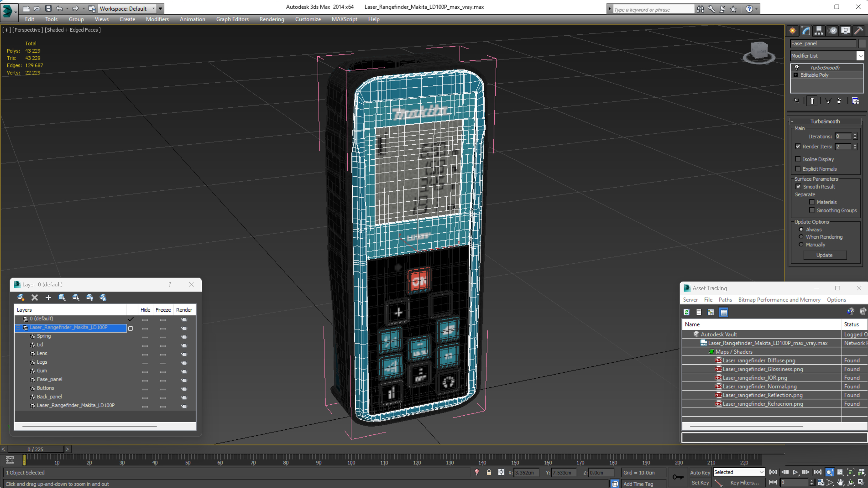This screenshot has width=868, height=488.
Task: Click the Perspective viewport label
Action: pos(28,29)
